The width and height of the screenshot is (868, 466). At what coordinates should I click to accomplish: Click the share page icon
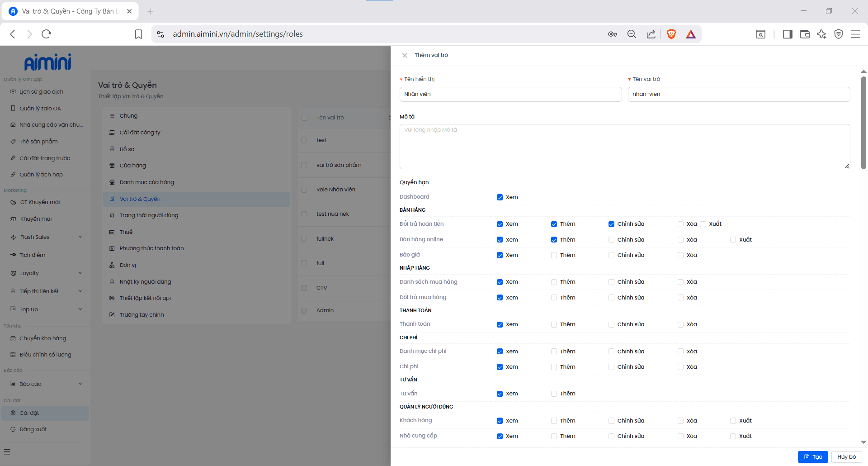pyautogui.click(x=651, y=34)
